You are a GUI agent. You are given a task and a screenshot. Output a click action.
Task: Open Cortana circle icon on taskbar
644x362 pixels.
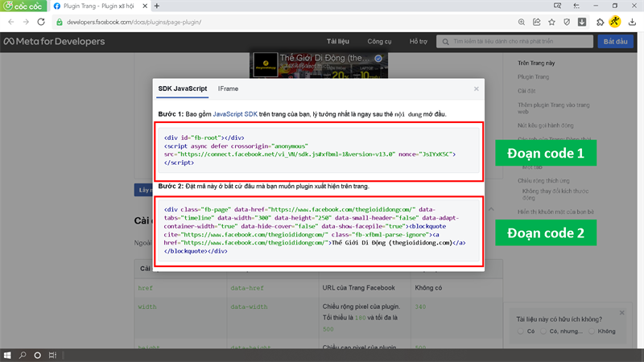tap(37, 356)
